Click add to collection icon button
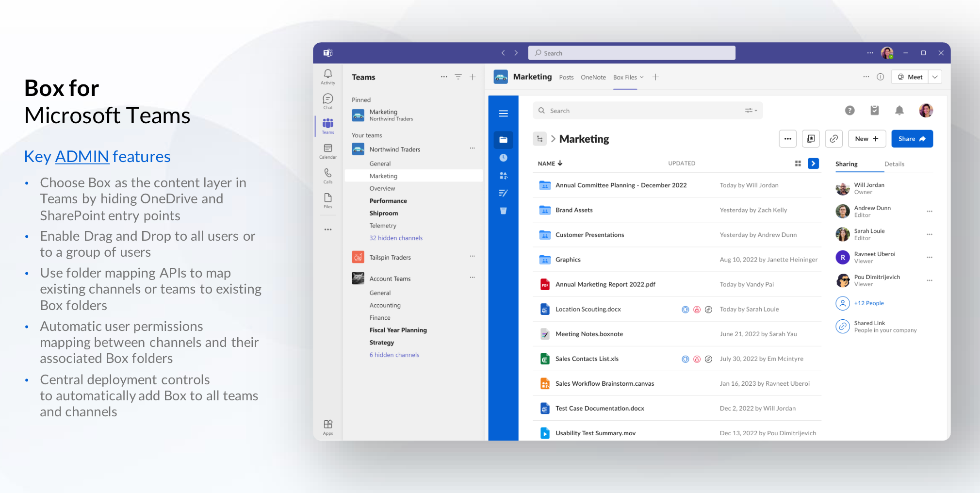980x493 pixels. [x=811, y=139]
